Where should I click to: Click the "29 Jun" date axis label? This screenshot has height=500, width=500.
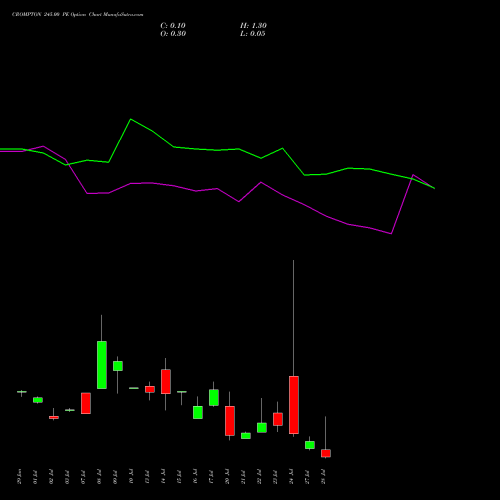coord(20,477)
